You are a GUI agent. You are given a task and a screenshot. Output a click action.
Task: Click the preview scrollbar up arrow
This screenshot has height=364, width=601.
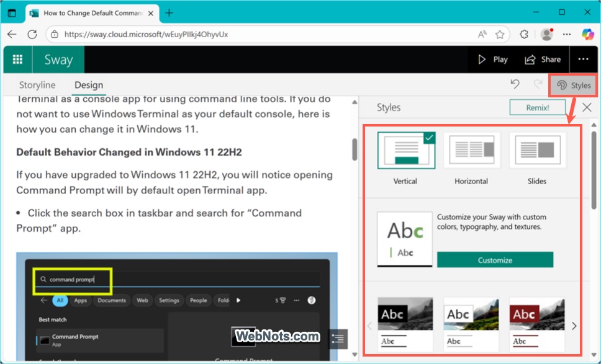[x=355, y=102]
